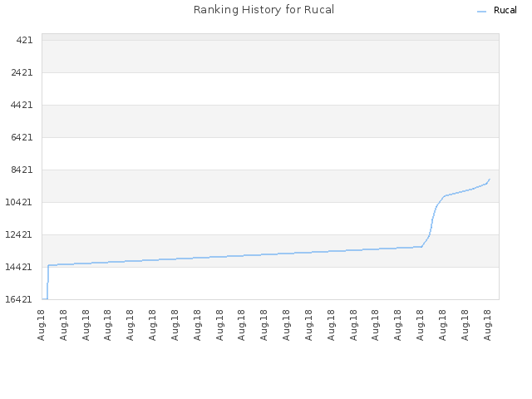Click the end point of the ranking line
This screenshot has width=532, height=399.
tap(490, 180)
